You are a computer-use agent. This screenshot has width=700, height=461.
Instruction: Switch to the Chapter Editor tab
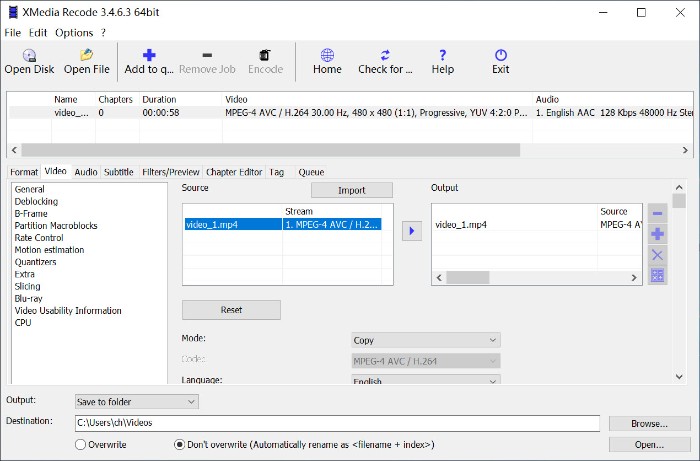234,172
